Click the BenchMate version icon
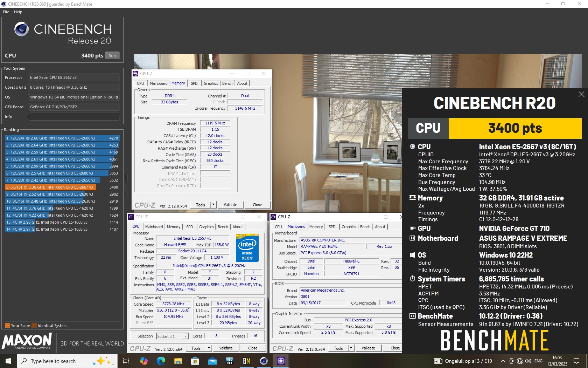The image size is (588, 368). point(413,316)
